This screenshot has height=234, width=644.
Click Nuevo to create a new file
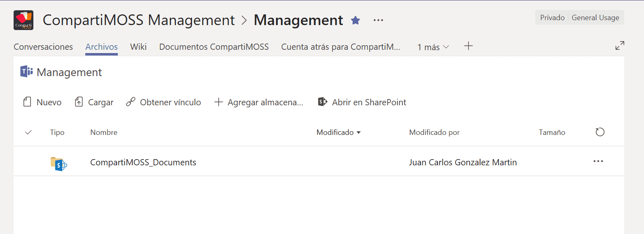pos(42,102)
